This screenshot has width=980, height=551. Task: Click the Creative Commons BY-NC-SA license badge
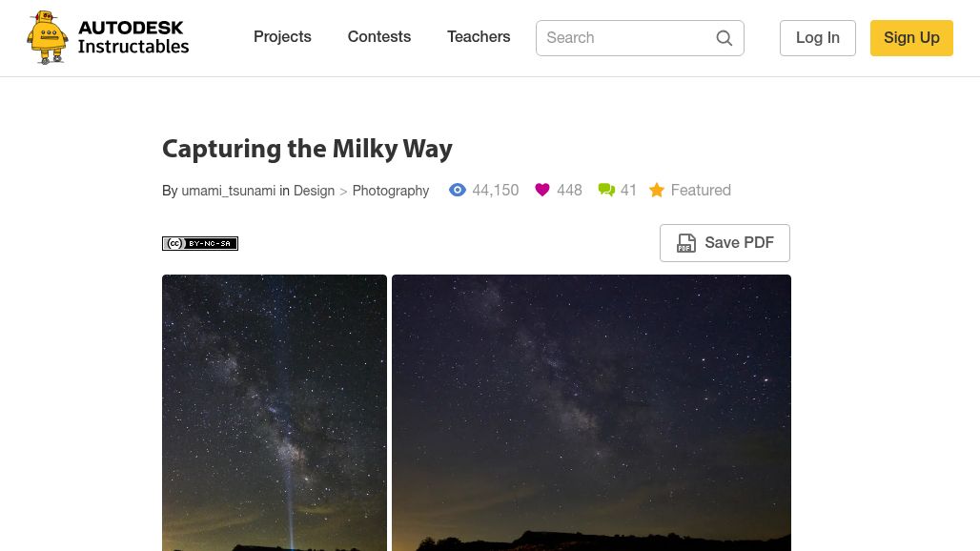click(200, 243)
